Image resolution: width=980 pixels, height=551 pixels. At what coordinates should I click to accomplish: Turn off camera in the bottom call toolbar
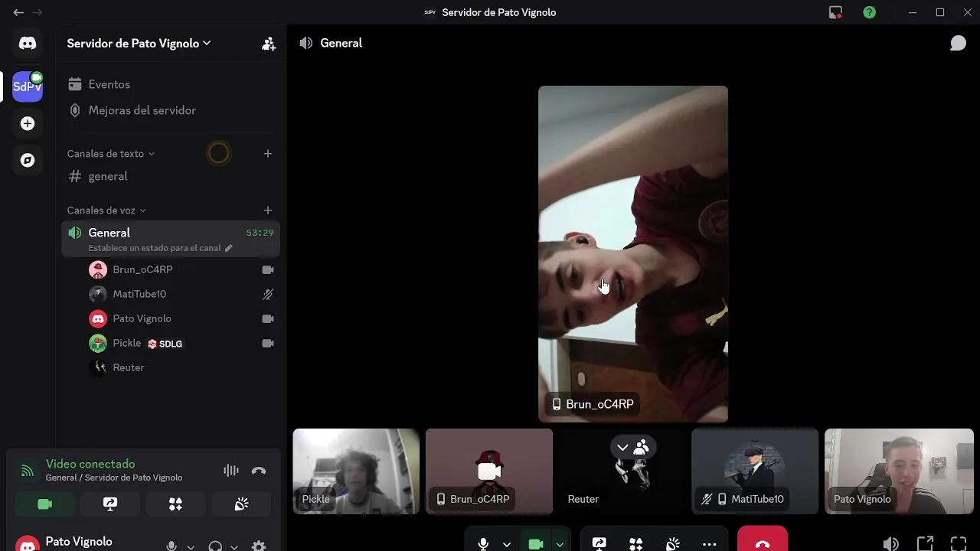pos(536,543)
